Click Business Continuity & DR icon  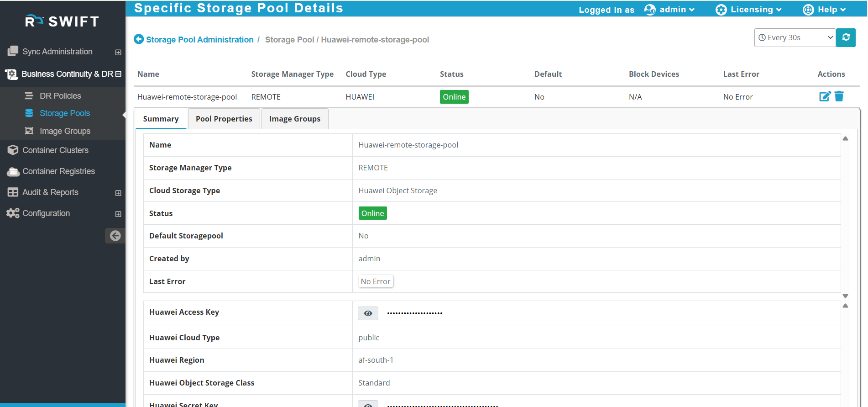point(11,74)
